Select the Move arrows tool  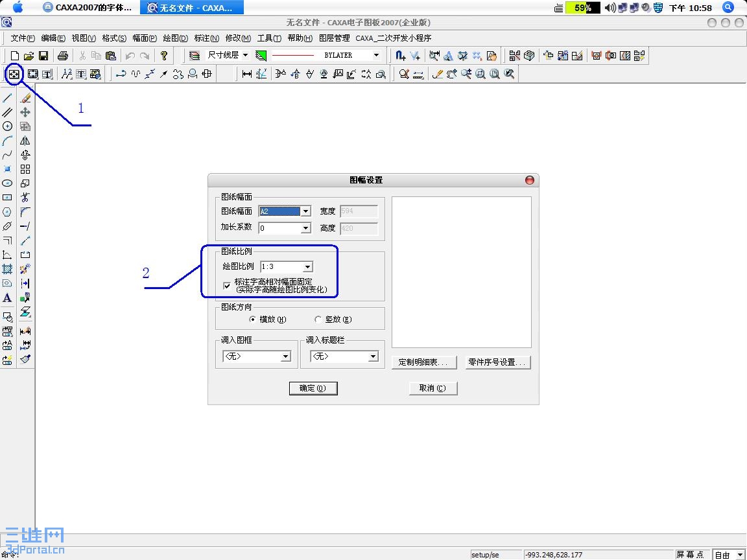coord(25,112)
